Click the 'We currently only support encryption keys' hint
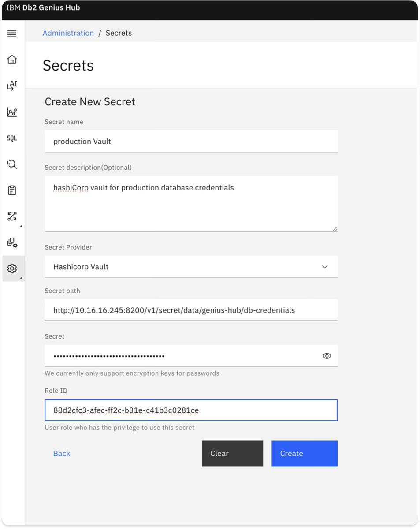This screenshot has height=529, width=420. [x=132, y=373]
